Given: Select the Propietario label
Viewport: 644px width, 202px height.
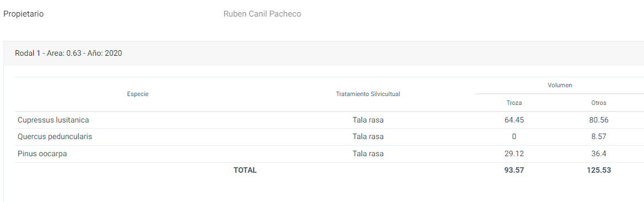Looking at the screenshot, I should click(23, 14).
